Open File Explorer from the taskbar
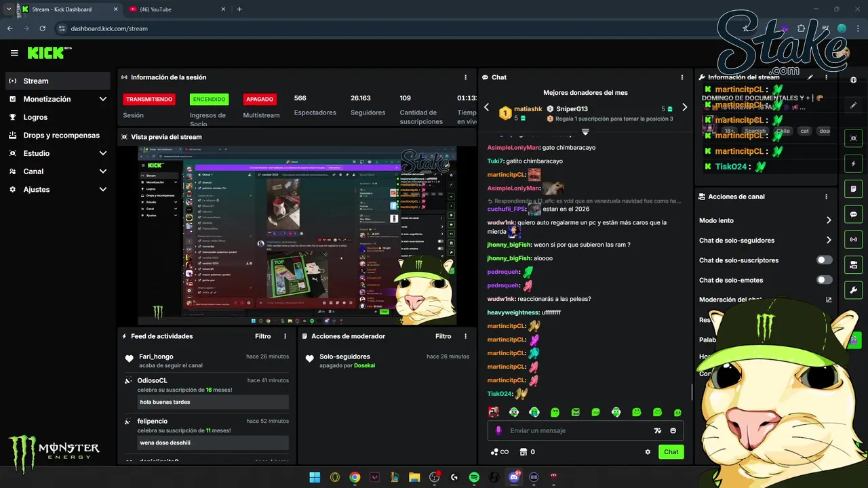The height and width of the screenshot is (488, 868). [x=414, y=477]
